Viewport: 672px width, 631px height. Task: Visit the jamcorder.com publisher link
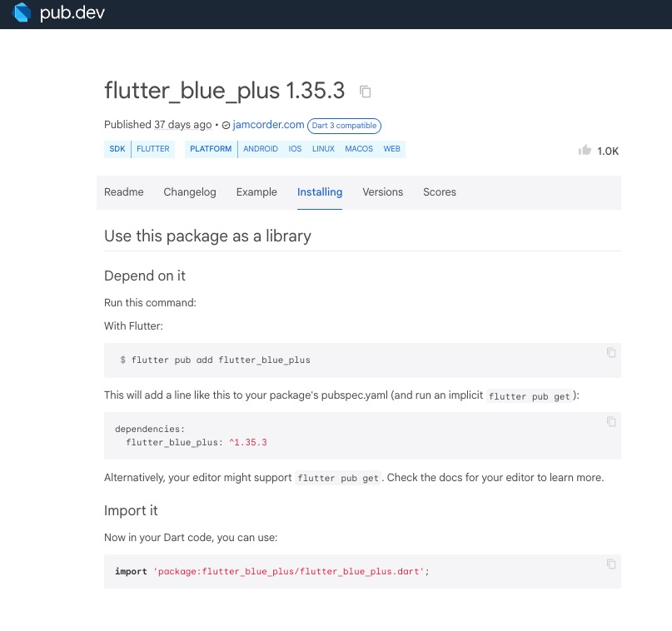point(268,125)
